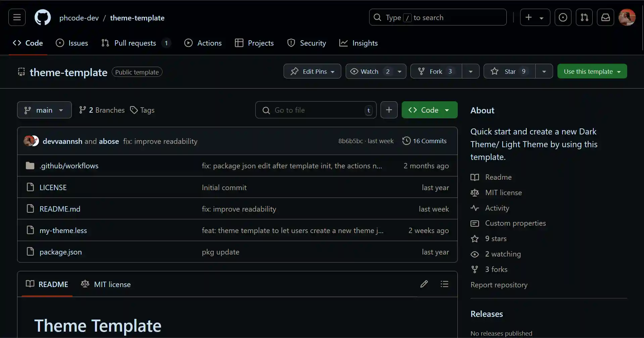Open the "Initial commit" message for LICENSE
The height and width of the screenshot is (338, 644).
224,187
